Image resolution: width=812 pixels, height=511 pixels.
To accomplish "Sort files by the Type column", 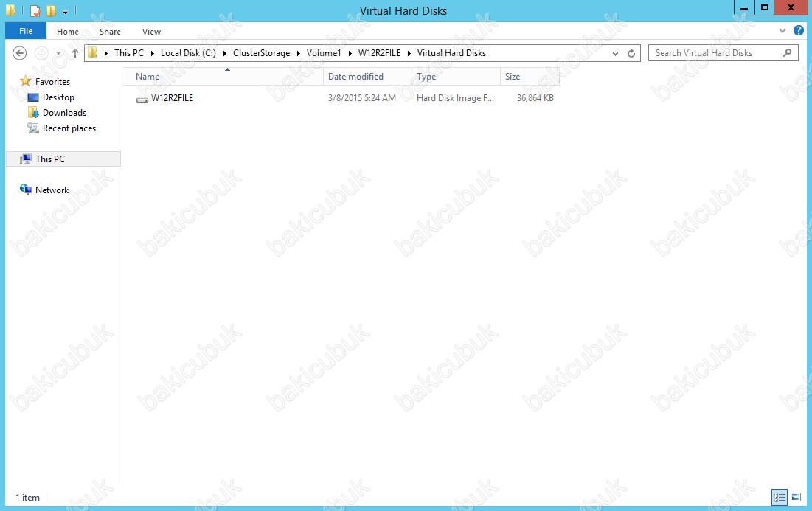I will (x=457, y=77).
